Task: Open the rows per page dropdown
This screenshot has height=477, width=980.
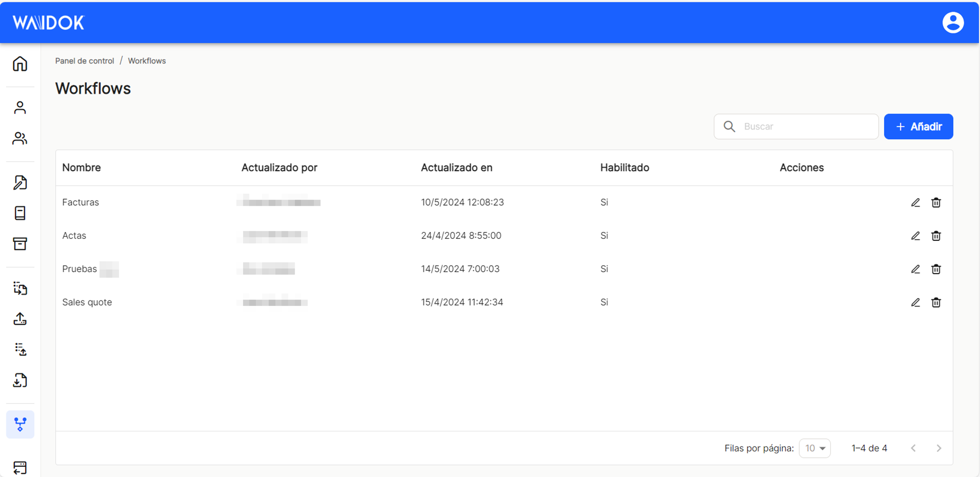Action: tap(814, 448)
